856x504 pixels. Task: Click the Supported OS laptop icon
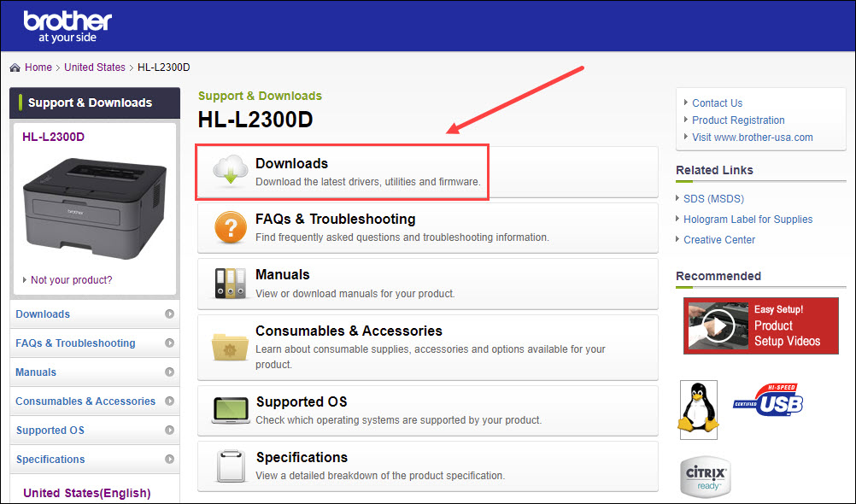[x=230, y=410]
